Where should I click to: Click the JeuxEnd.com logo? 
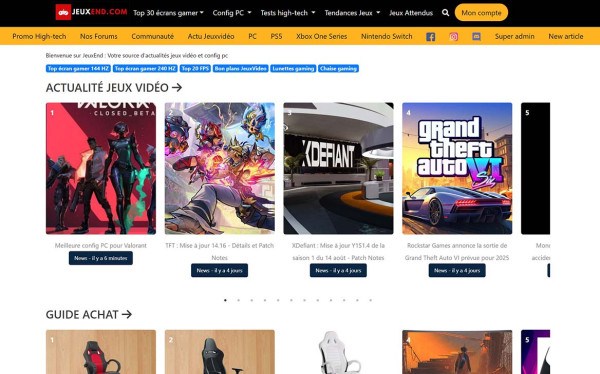(91, 12)
